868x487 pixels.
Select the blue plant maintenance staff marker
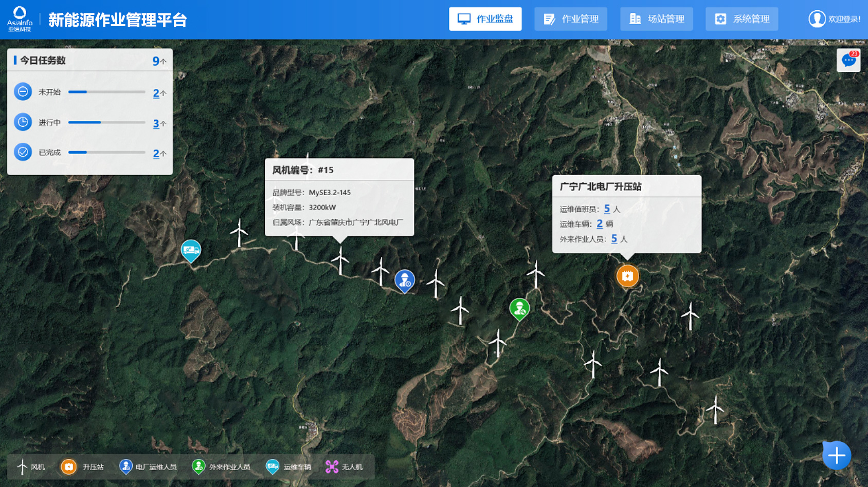pyautogui.click(x=405, y=280)
